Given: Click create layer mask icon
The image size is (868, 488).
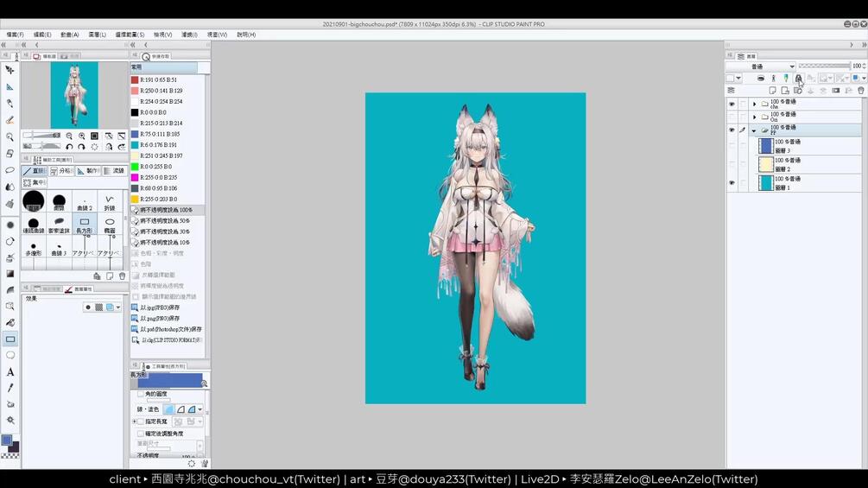Looking at the screenshot, I should 836,90.
